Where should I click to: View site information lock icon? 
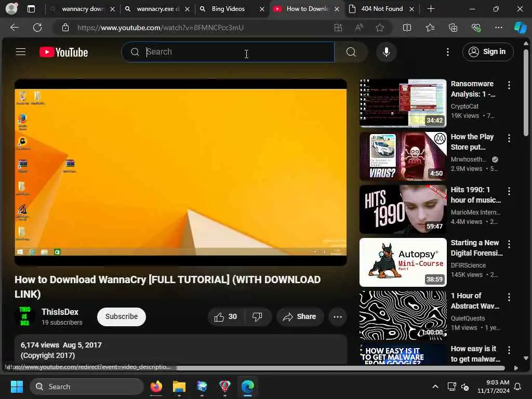coord(65,28)
